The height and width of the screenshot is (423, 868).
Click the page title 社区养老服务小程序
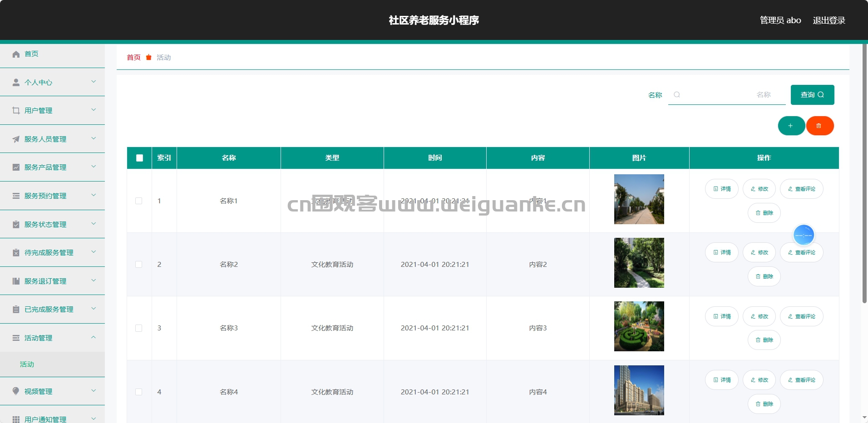pos(434,20)
